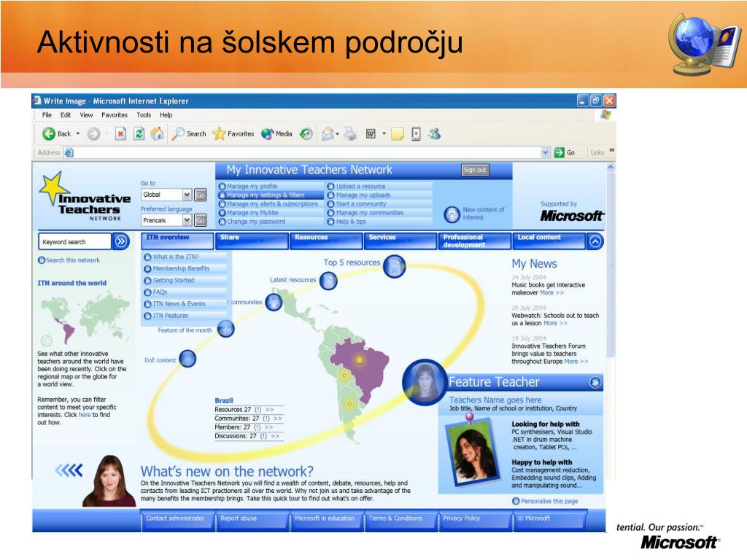Screen dimensions: 747x560
Task: Click the New content of interest icon
Action: click(x=452, y=215)
